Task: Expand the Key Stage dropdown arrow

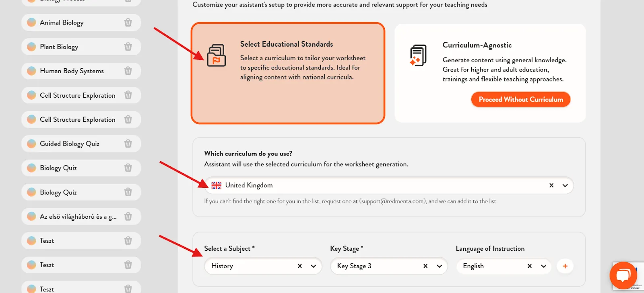Action: 440,266
